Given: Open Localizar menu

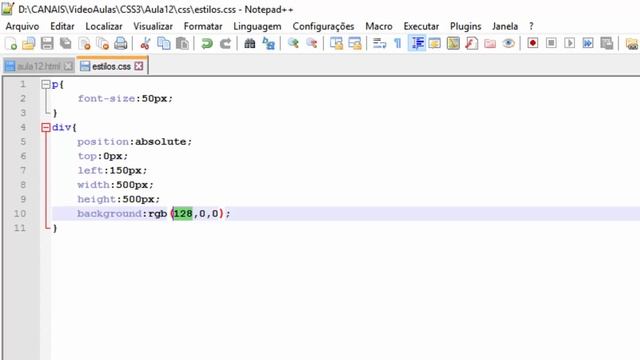Looking at the screenshot, I should 104,26.
